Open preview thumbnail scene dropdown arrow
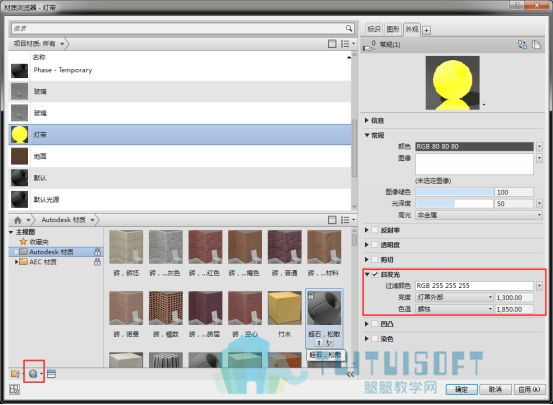Image resolution: width=553 pixels, height=405 pixels. (484, 105)
